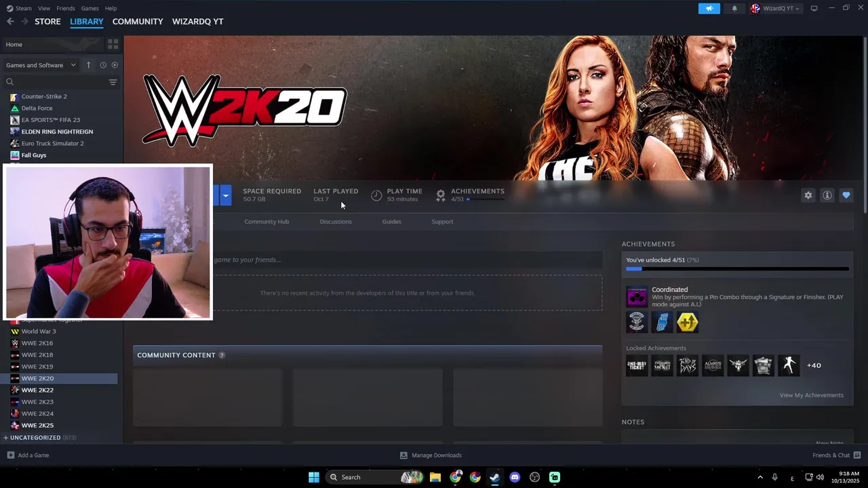Click the Home button in sidebar
The width and height of the screenshot is (868, 488).
tap(53, 44)
